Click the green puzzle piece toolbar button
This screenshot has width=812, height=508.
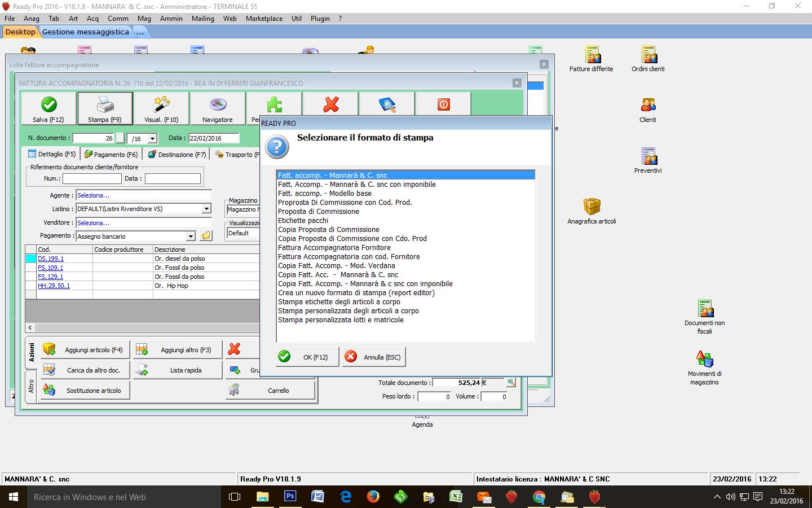point(274,104)
